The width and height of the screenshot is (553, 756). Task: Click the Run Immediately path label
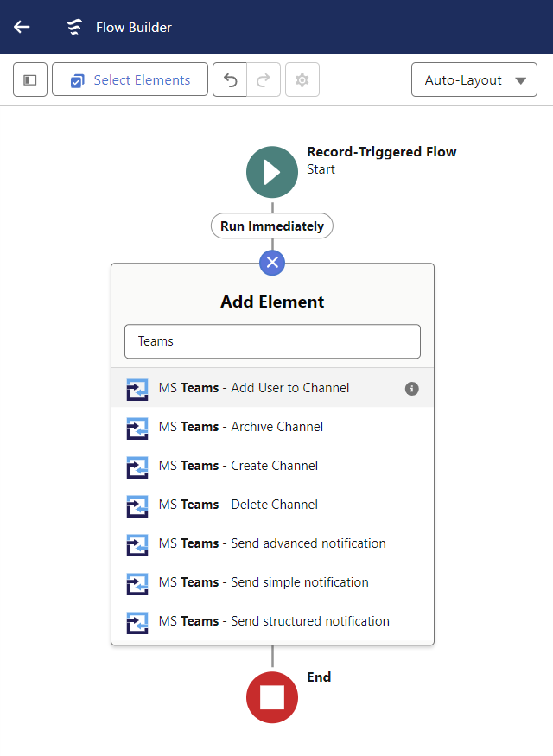[272, 226]
